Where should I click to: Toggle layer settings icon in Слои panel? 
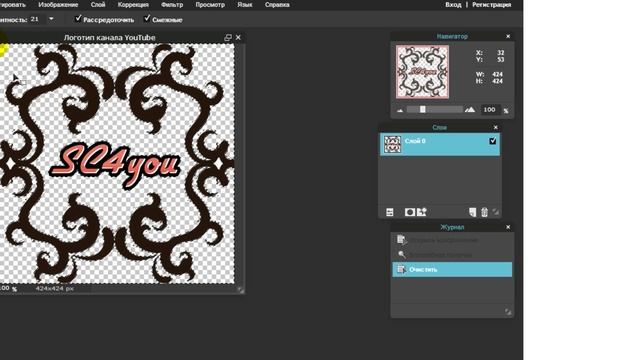390,212
